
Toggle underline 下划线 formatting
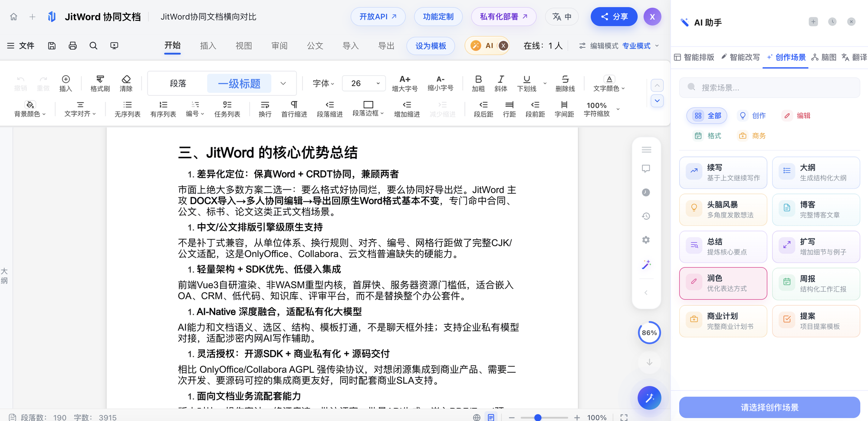pos(526,83)
